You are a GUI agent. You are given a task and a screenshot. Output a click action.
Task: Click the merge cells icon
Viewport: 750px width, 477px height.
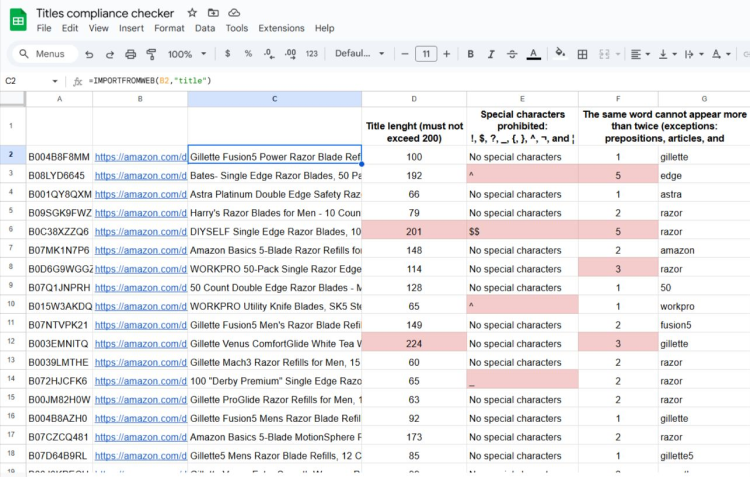pyautogui.click(x=604, y=54)
